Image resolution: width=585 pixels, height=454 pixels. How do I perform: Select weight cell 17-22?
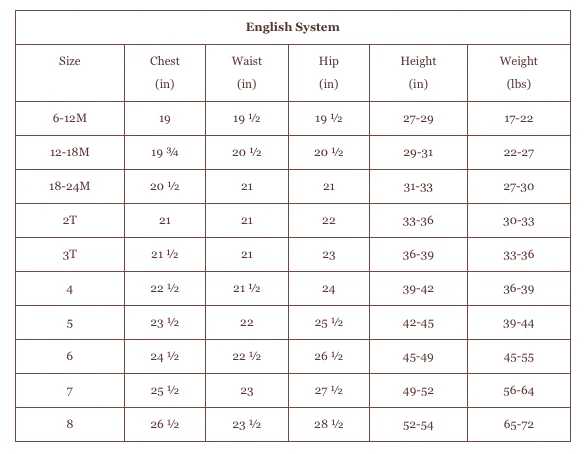tap(519, 119)
